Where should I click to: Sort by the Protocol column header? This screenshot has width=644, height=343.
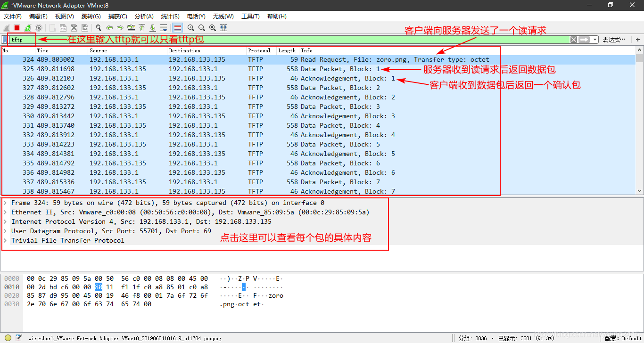point(262,50)
